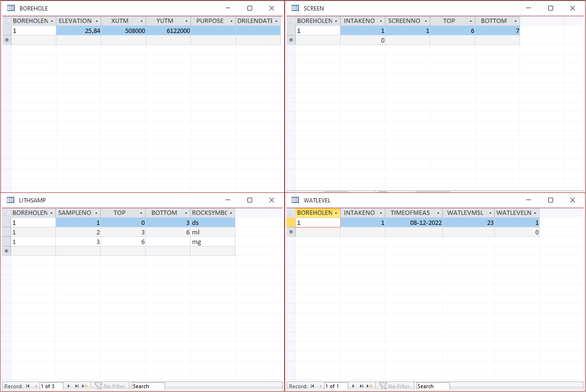Go to last record in LITHSAMP navigator
586x392 pixels.
point(76,386)
